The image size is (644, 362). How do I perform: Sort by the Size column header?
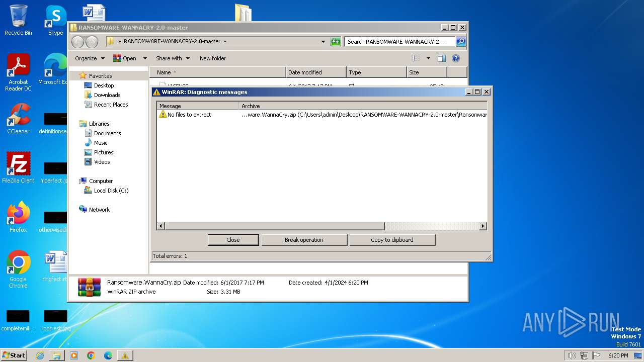(427, 72)
